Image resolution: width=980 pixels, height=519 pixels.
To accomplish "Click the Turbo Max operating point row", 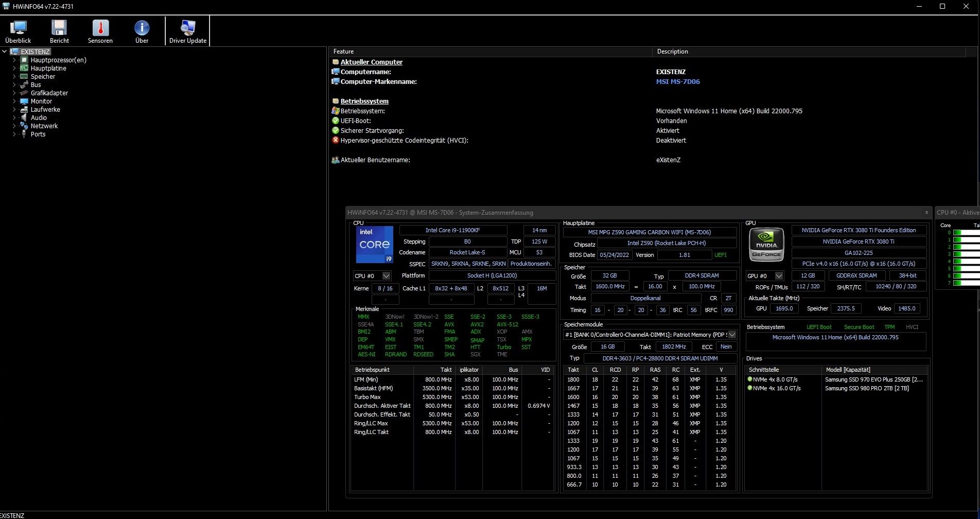I will coord(452,397).
